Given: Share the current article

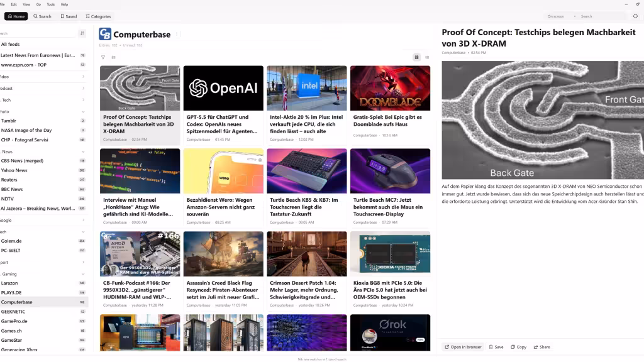Looking at the screenshot, I should click(541, 347).
